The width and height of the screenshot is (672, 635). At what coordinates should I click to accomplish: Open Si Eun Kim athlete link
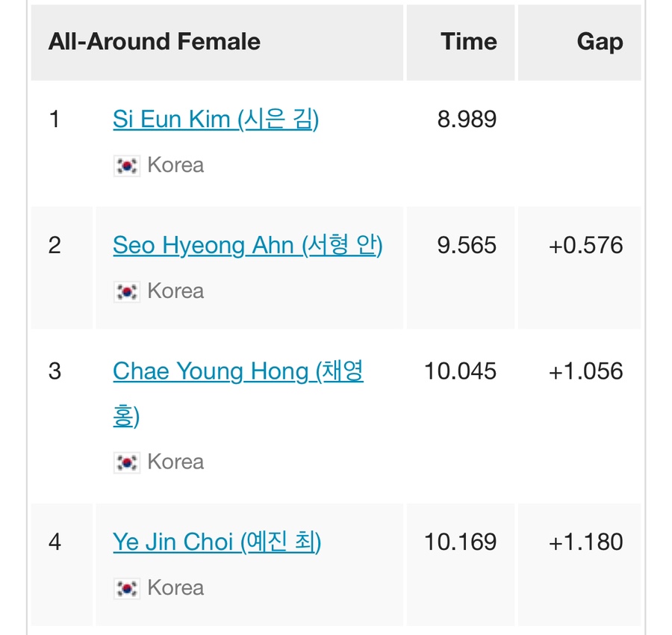tap(216, 120)
